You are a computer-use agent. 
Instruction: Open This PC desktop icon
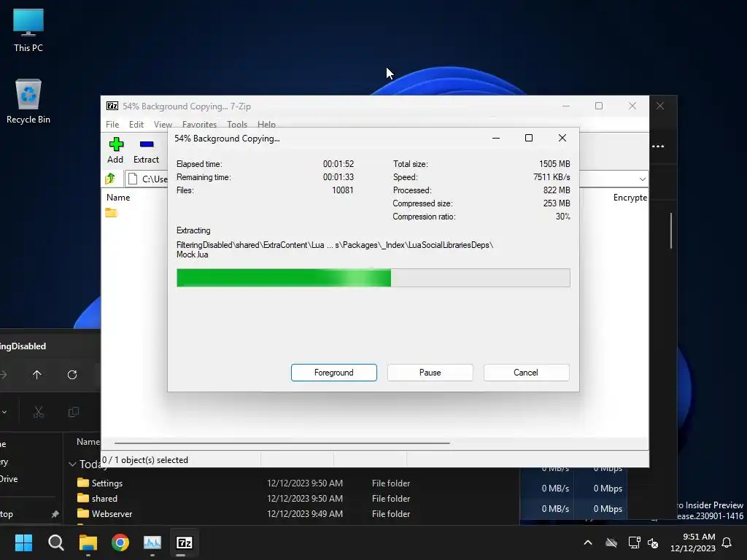point(28,30)
